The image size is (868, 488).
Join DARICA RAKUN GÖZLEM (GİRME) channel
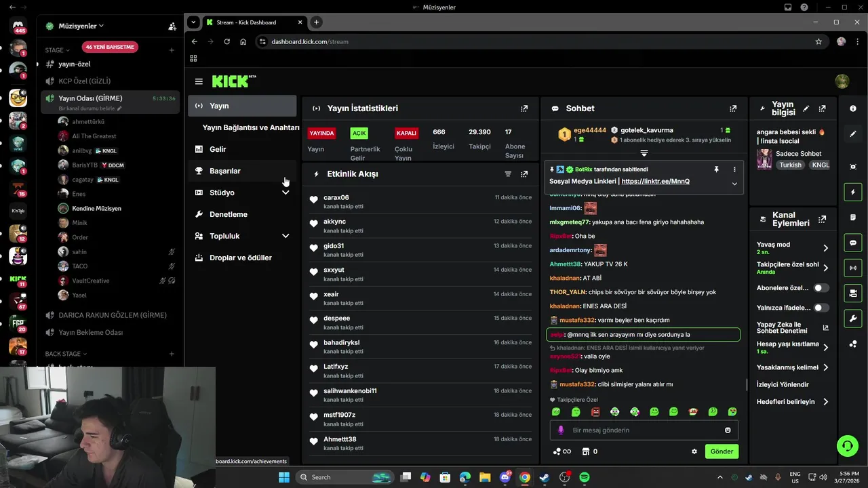coord(110,315)
